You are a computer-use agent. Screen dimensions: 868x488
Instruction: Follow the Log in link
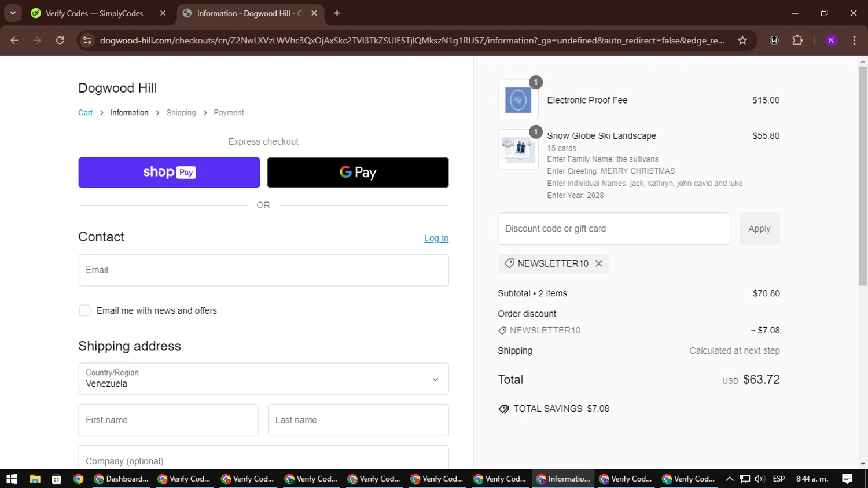(436, 239)
